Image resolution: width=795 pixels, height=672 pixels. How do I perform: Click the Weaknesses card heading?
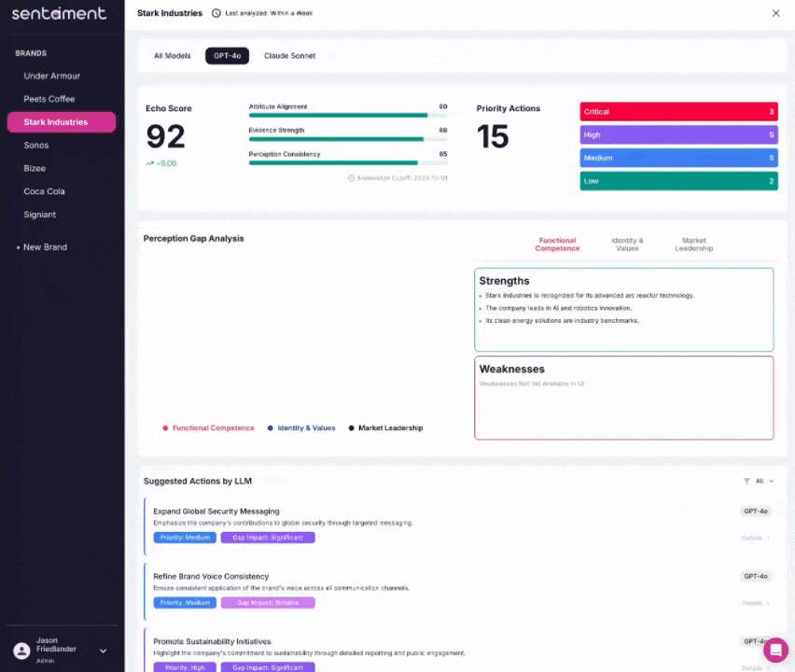point(511,370)
